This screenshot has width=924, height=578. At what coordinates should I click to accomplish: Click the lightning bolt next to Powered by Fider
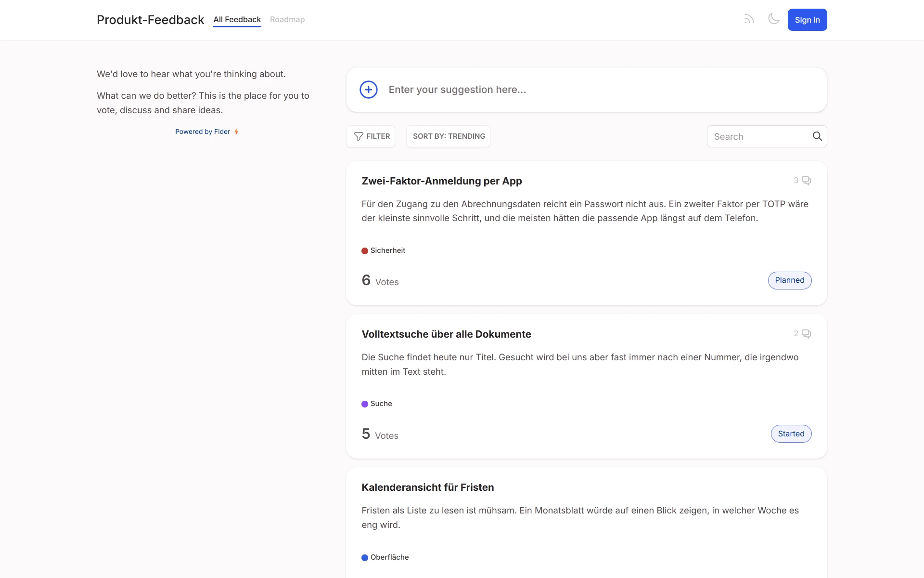coord(236,132)
